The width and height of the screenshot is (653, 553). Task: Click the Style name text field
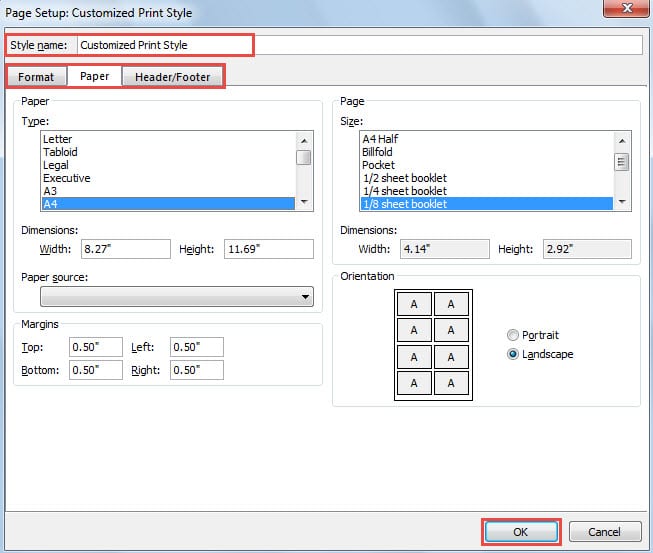click(x=358, y=45)
